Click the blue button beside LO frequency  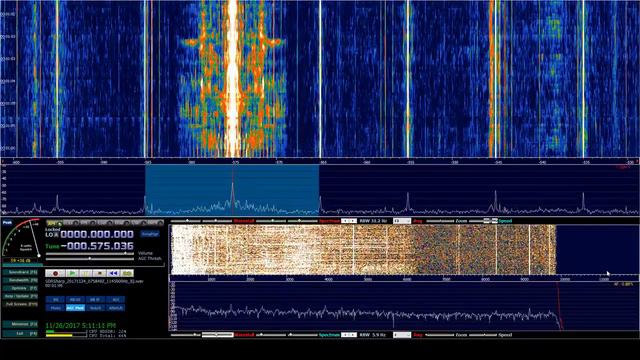[x=150, y=234]
